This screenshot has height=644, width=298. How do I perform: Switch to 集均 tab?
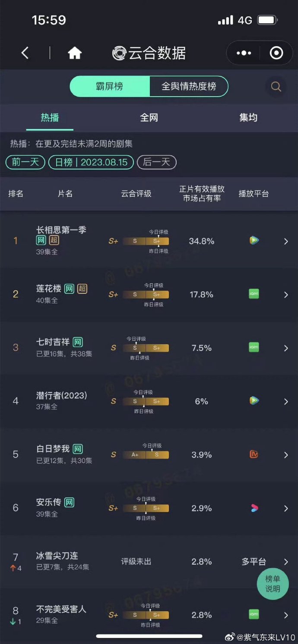tap(248, 117)
